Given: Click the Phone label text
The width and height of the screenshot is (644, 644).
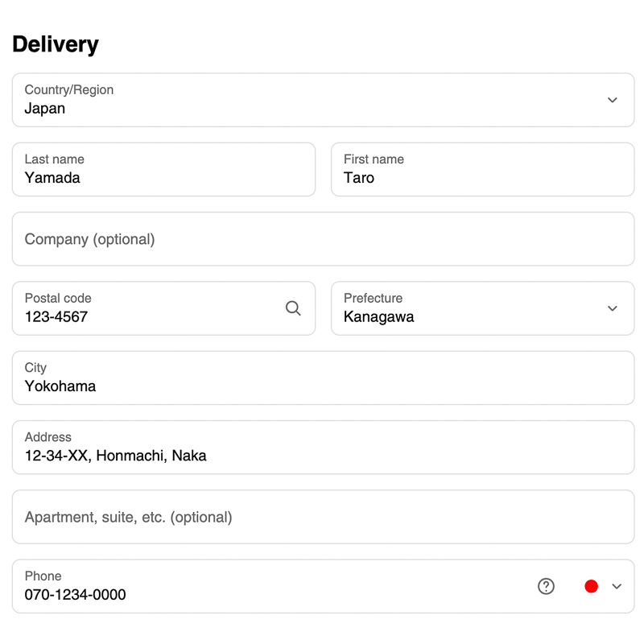Looking at the screenshot, I should click(43, 576).
